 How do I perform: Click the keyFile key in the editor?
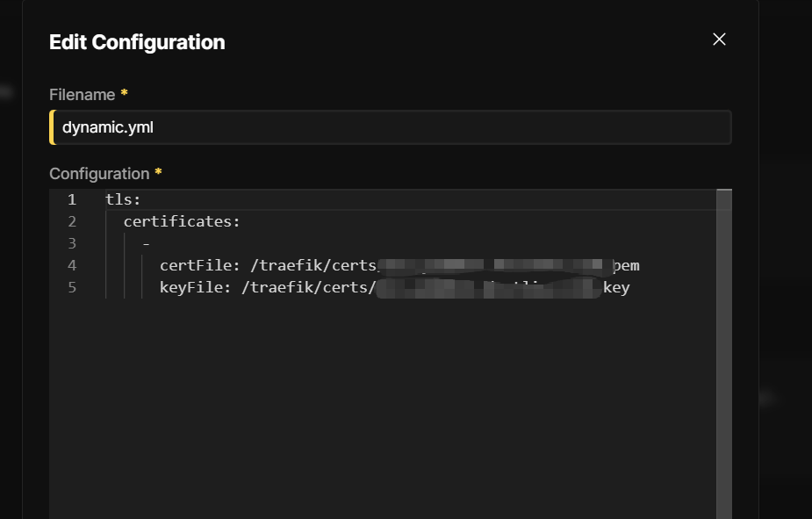[191, 287]
